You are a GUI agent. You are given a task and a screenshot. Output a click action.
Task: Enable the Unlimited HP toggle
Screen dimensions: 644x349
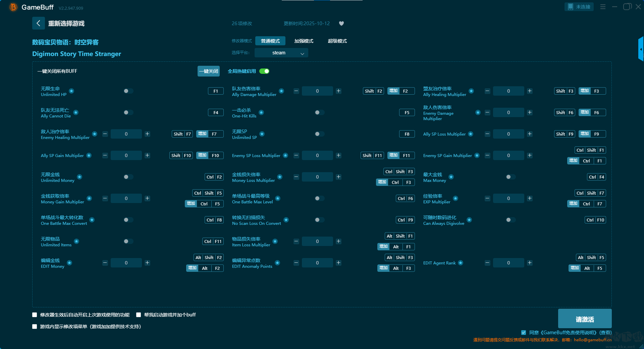point(128,91)
